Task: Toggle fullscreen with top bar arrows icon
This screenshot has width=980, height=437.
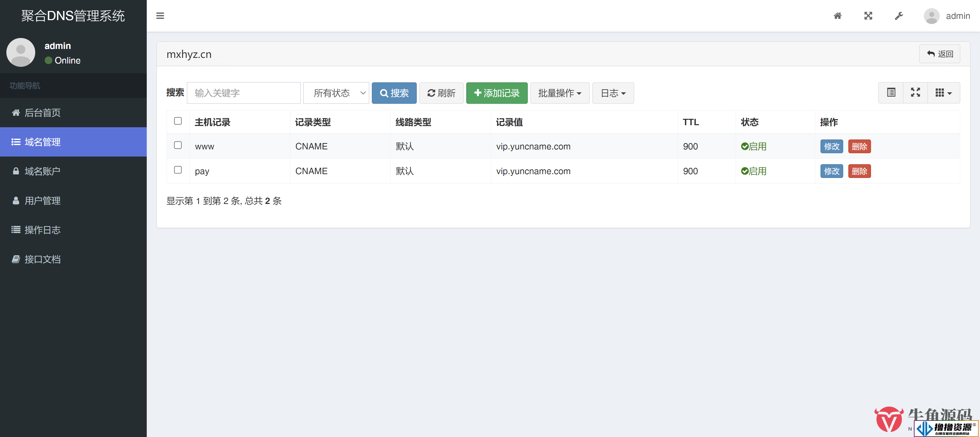Action: [868, 16]
